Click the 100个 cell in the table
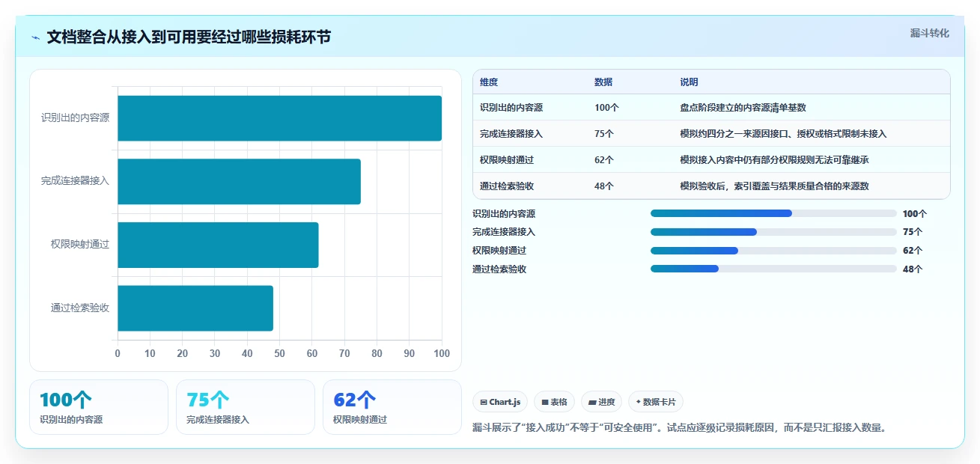Viewport: 980px width, 464px height. click(x=606, y=108)
